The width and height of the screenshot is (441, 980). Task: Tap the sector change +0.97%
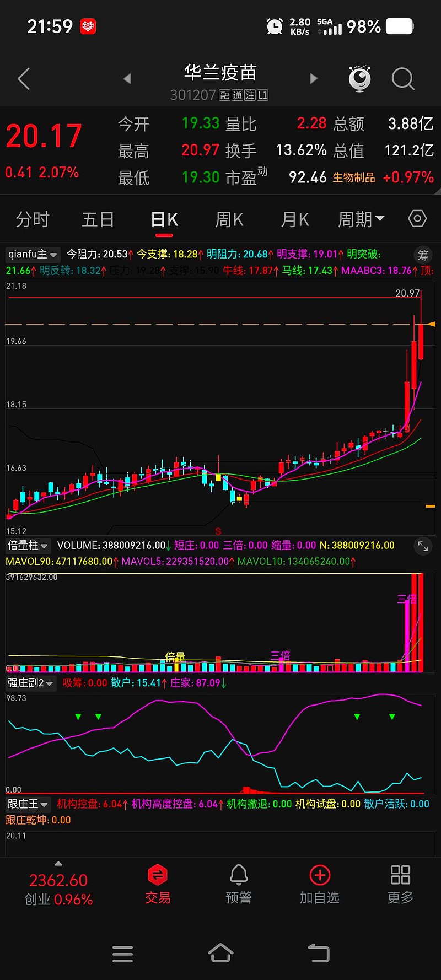(408, 177)
